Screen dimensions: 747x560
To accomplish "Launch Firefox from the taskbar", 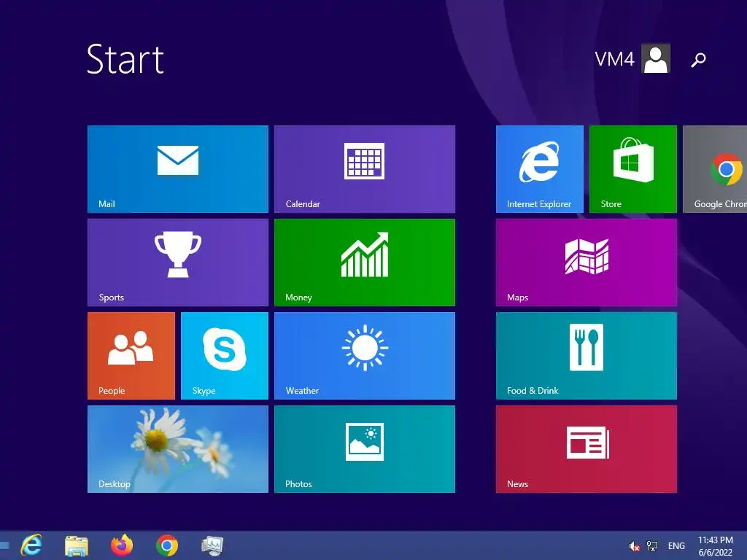I will (x=122, y=545).
